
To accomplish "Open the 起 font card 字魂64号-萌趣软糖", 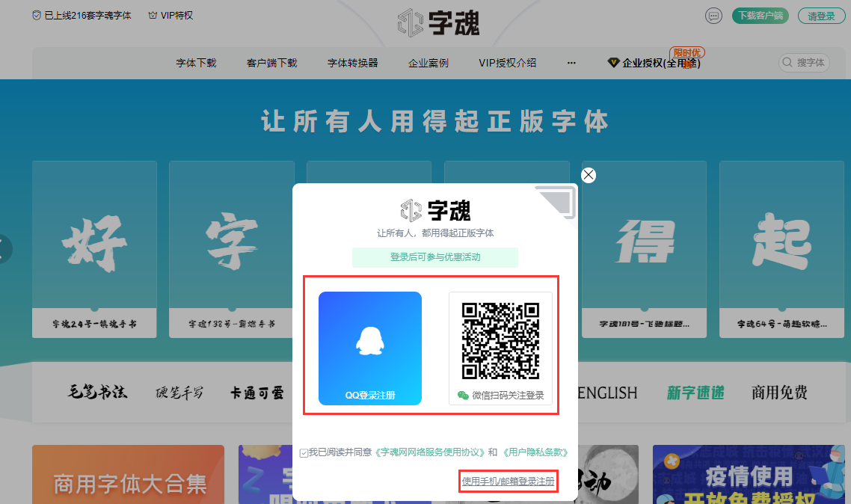I will point(782,250).
